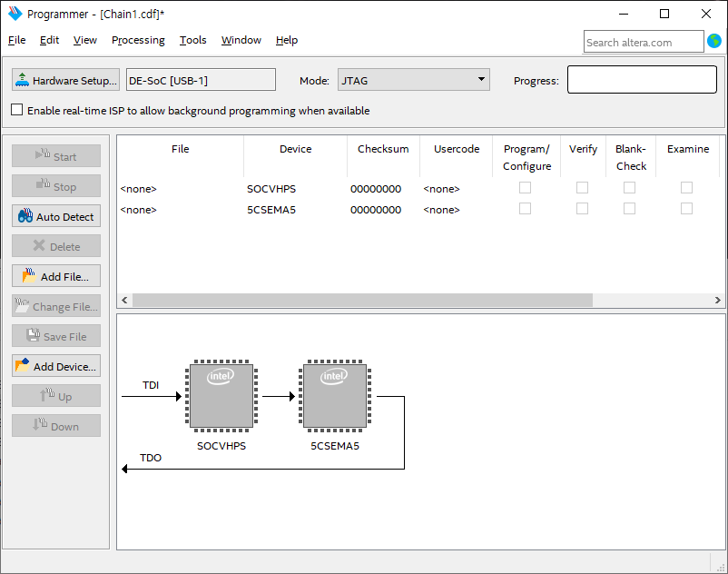Click the 5CSEMA5 label under second chip
The width and height of the screenshot is (728, 574).
(335, 445)
